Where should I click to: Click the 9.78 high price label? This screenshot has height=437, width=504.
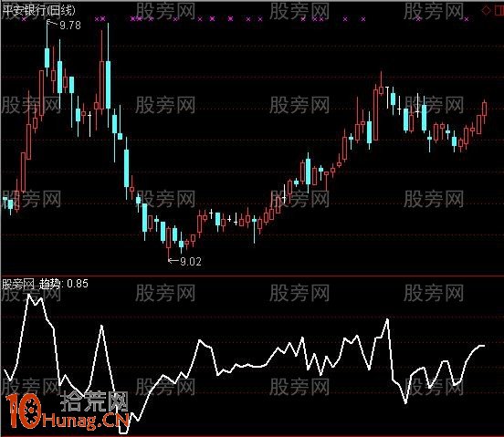(70, 26)
